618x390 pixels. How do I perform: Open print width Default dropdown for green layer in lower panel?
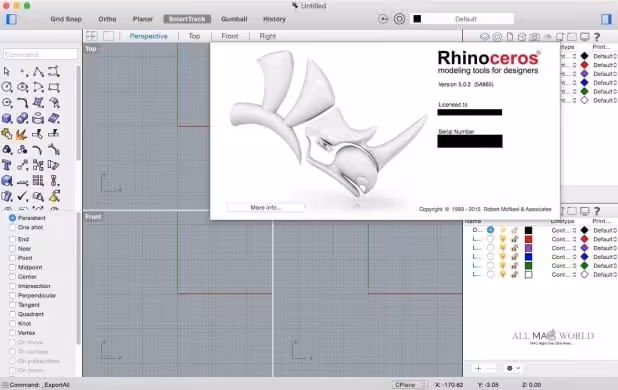[x=605, y=266]
